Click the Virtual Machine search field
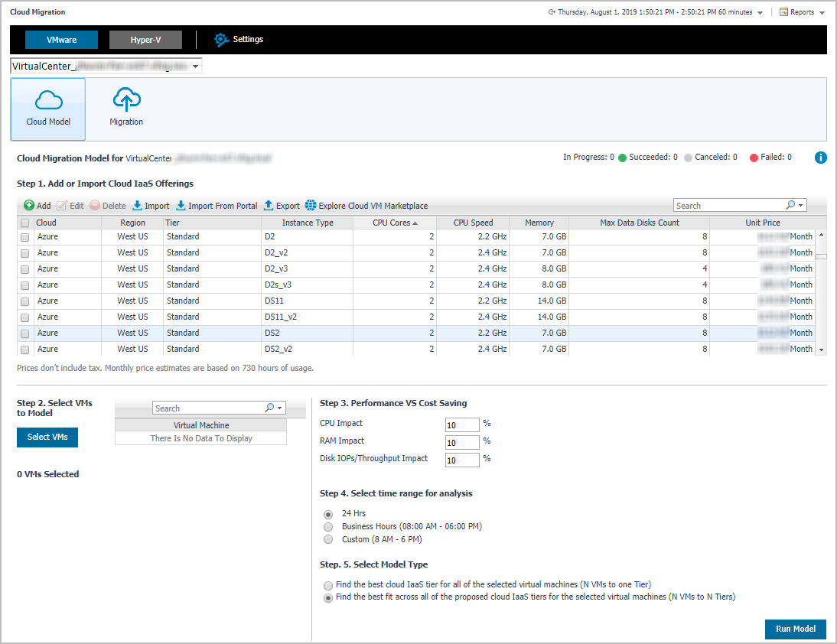 click(208, 408)
